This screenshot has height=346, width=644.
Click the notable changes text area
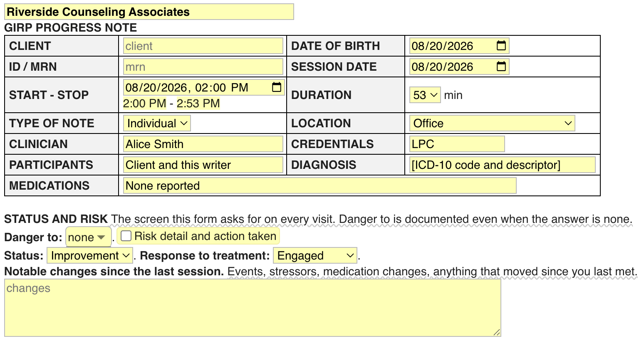(x=253, y=308)
